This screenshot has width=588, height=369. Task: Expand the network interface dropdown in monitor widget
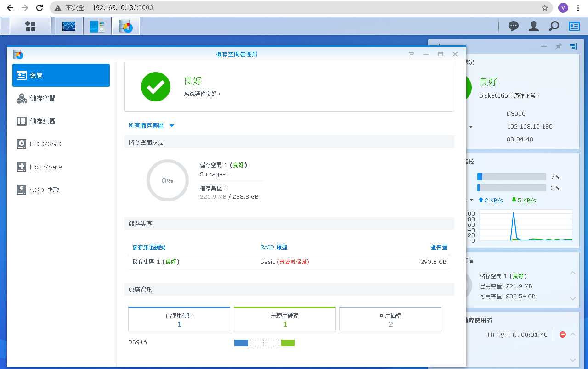(471, 201)
